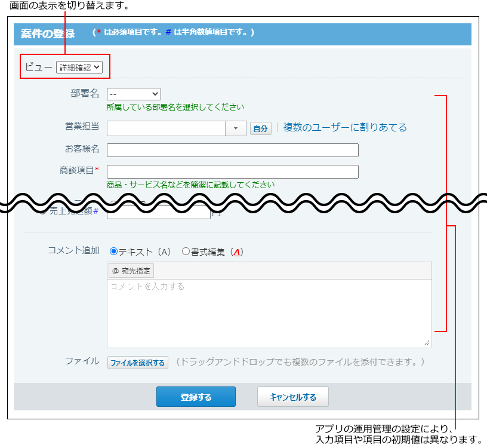Image resolution: width=487 pixels, height=448 pixels.
Task: Click ファイルを選択する button
Action: [138, 363]
